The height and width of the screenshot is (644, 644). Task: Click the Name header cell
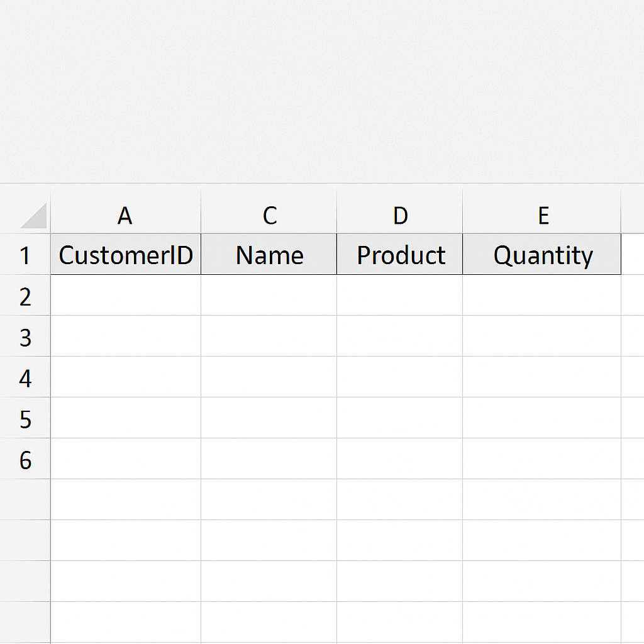pos(269,254)
